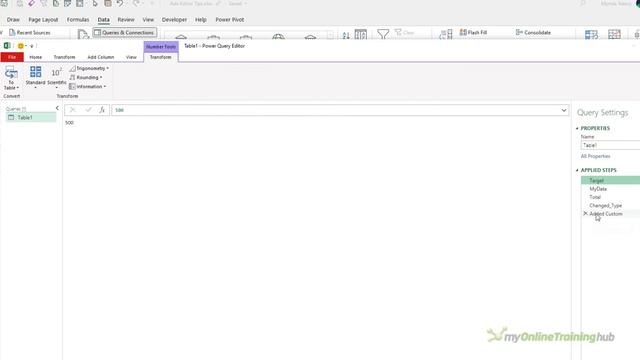
Task: Toggle Queries & Connections in Excel ribbon
Action: coord(124,33)
